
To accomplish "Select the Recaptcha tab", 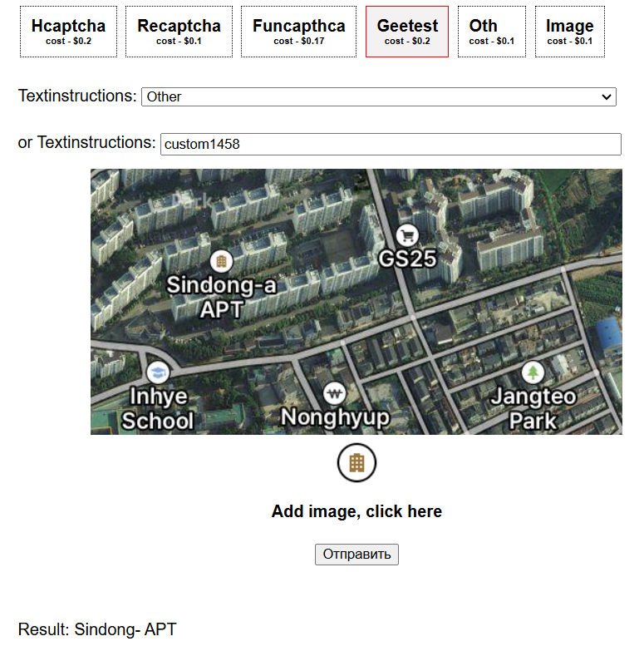I will click(x=179, y=32).
